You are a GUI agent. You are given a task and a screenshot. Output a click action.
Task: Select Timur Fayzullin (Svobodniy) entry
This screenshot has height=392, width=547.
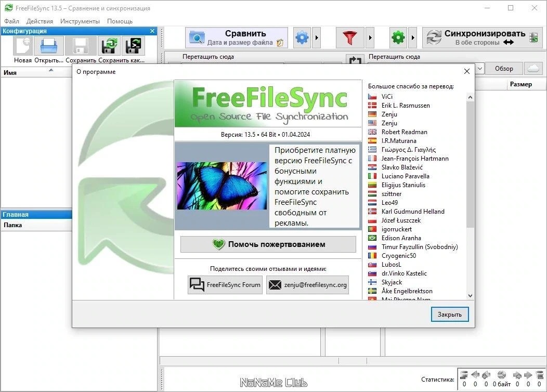(x=419, y=247)
